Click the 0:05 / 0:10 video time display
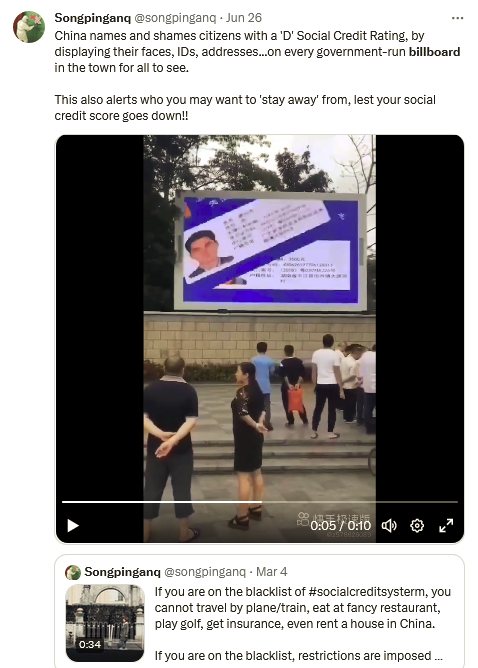478x668 pixels. [340, 526]
